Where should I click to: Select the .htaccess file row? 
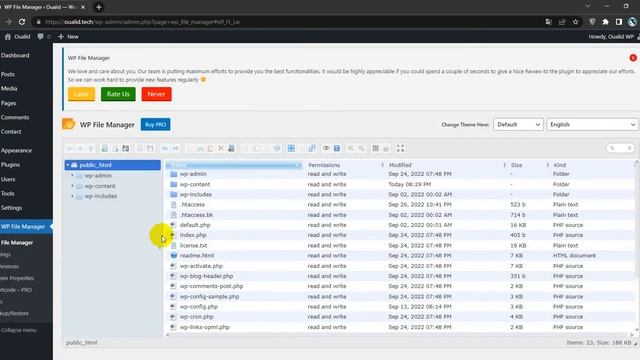(400, 204)
